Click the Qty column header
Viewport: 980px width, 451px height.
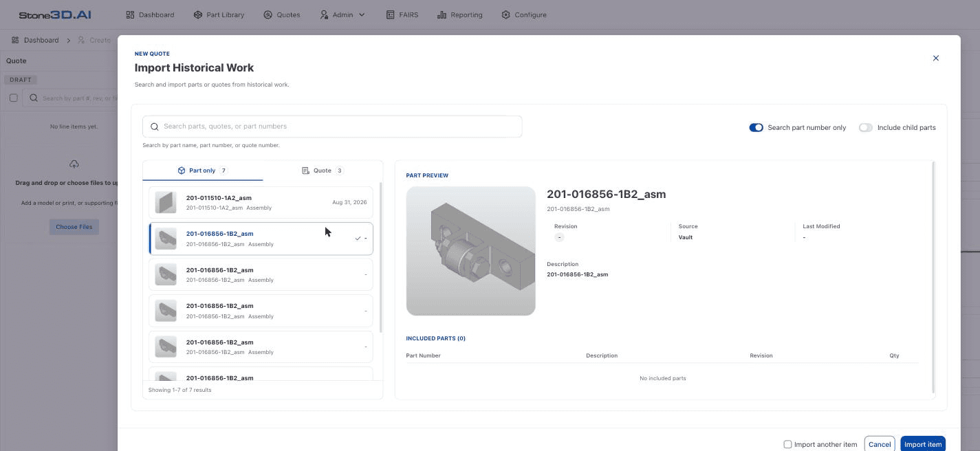tap(894, 355)
